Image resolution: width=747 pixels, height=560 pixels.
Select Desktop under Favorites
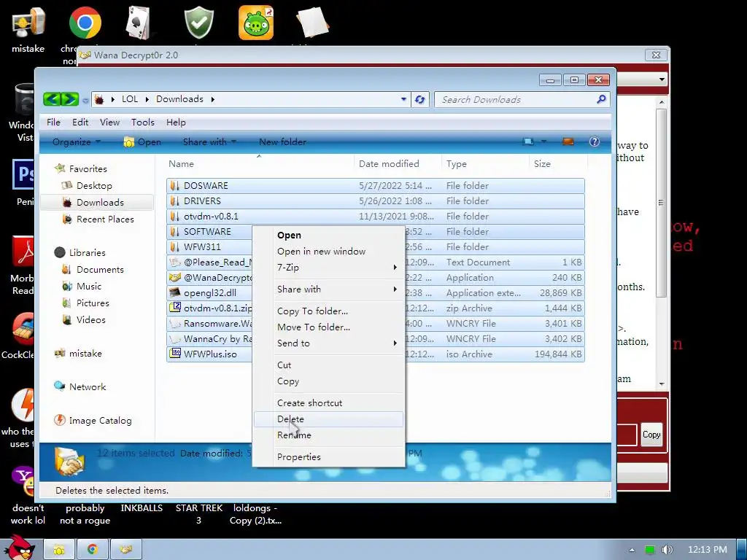point(94,186)
